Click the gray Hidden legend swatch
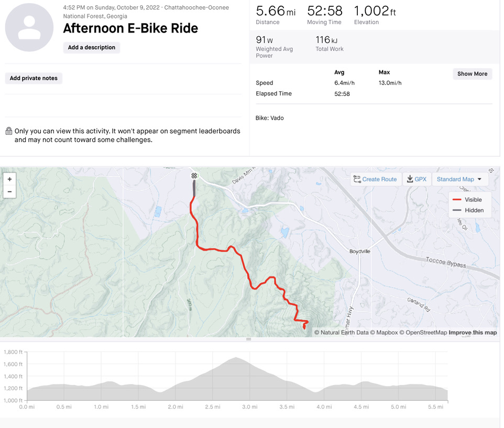This screenshot has height=428, width=504. 457,210
